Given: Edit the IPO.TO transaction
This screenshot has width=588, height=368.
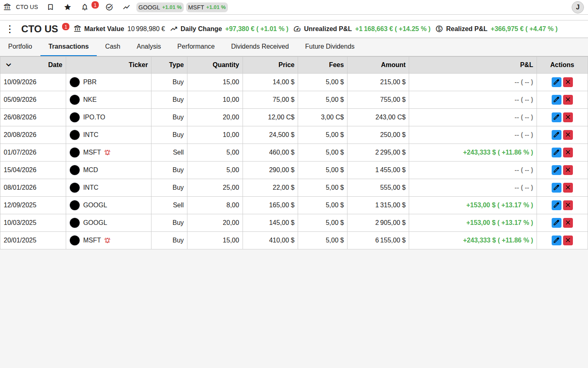Looking at the screenshot, I should 557,117.
